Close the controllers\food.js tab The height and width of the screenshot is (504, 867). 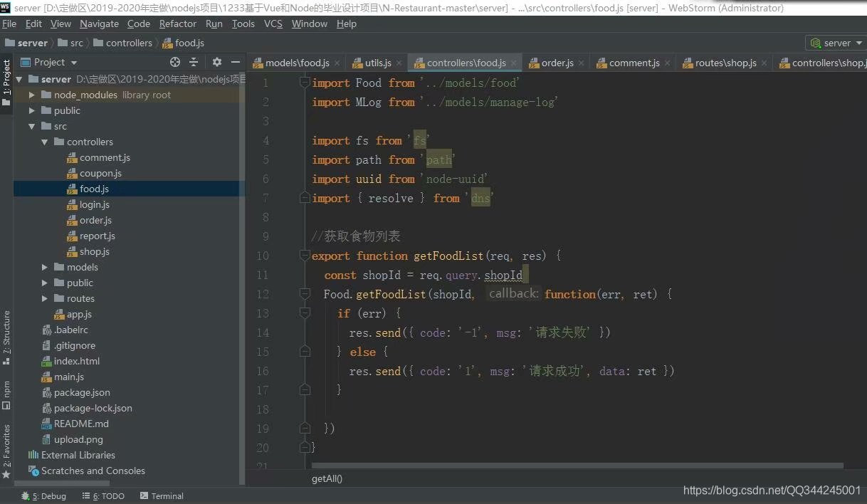pos(513,63)
